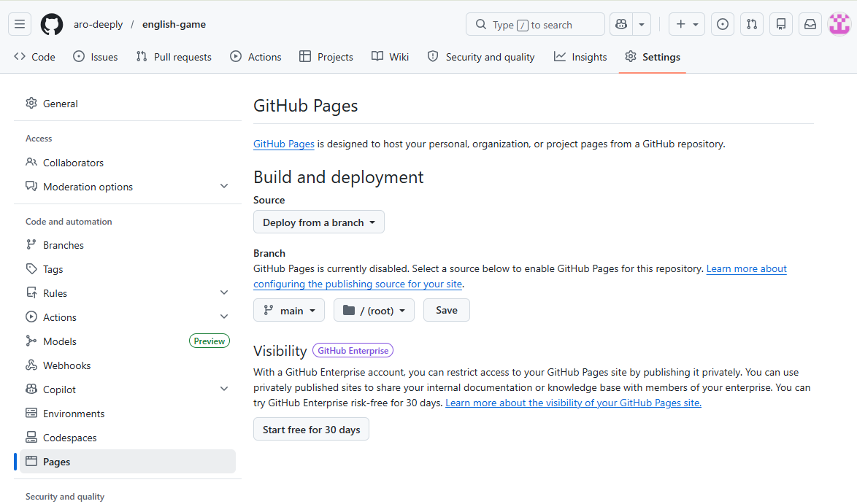Click the Codespaces icon
The width and height of the screenshot is (857, 504).
[x=31, y=437]
